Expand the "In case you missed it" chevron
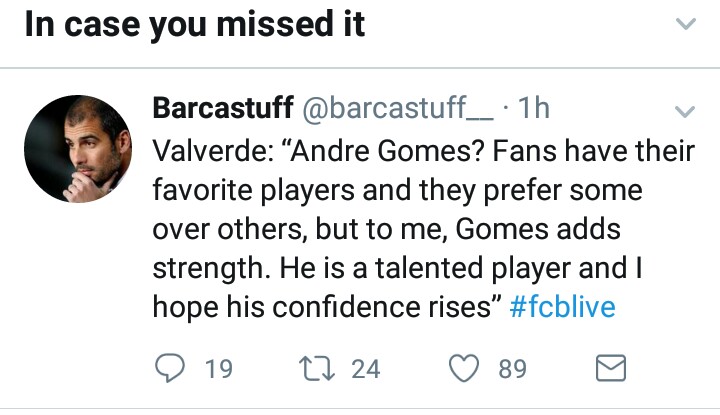Screen dimensions: 720x415 click(685, 24)
